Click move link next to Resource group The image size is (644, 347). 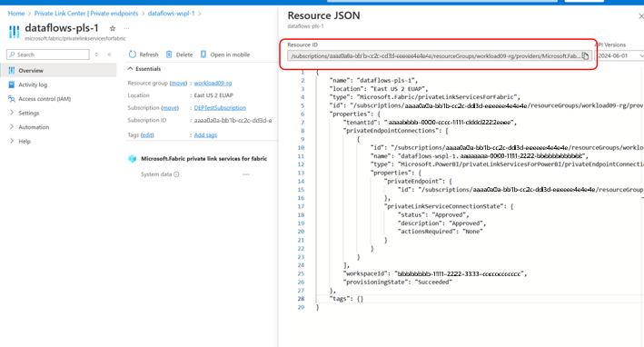point(178,83)
